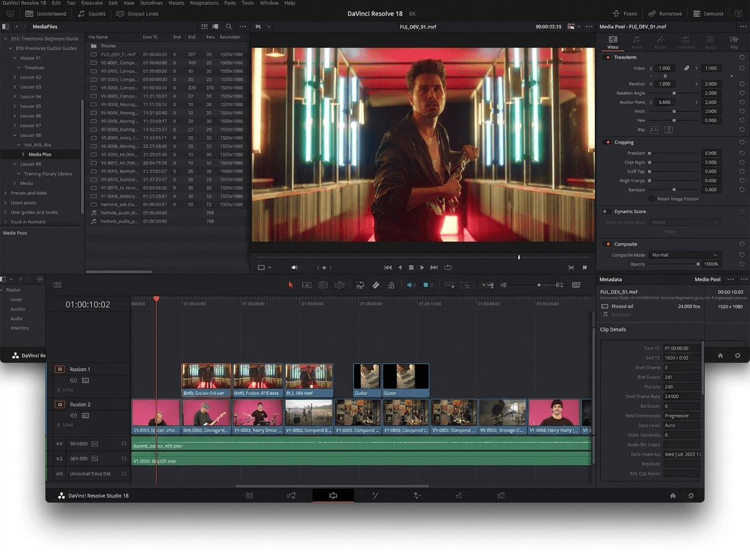Toggle the Cropping section switch
Image resolution: width=750 pixels, height=560 pixels.
pos(607,142)
